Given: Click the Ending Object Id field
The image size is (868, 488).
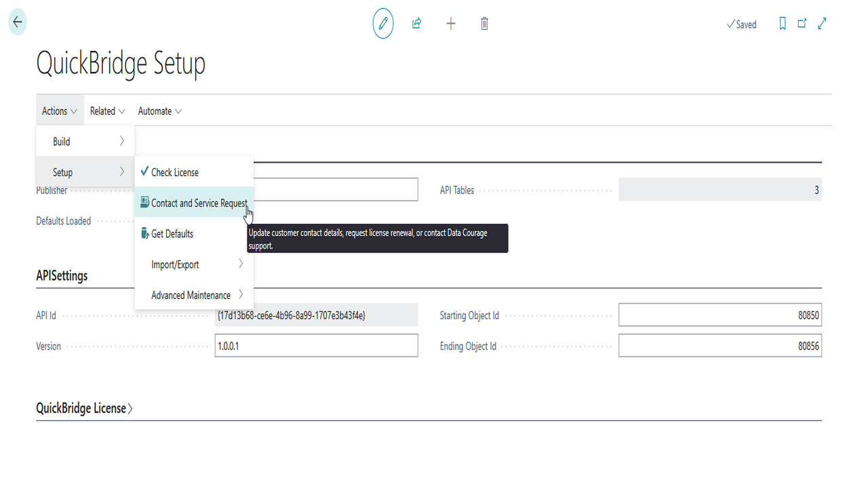Looking at the screenshot, I should (720, 346).
